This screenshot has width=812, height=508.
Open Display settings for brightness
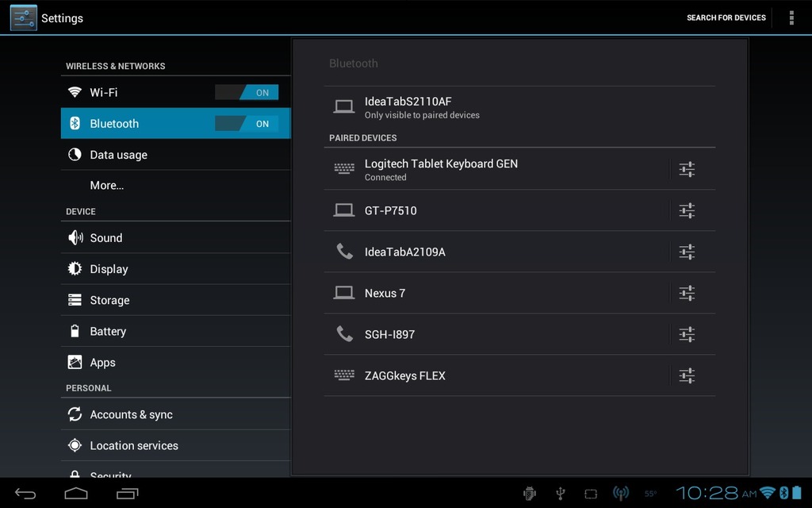coord(109,269)
